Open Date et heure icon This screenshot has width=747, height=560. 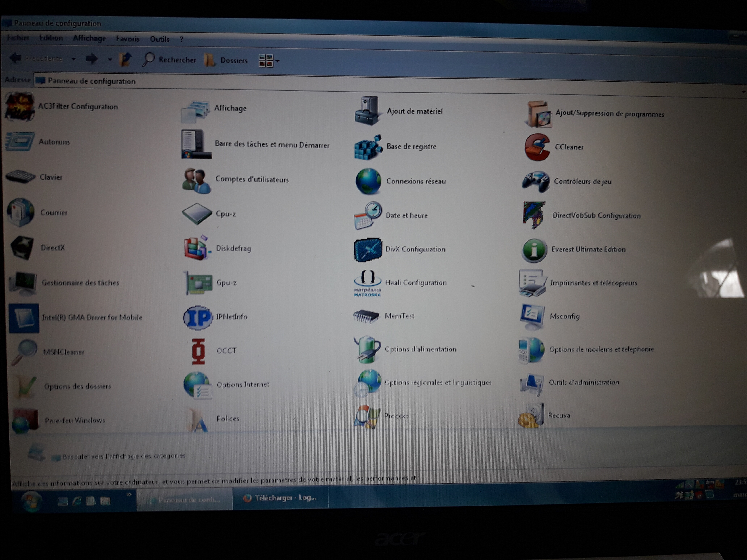368,215
